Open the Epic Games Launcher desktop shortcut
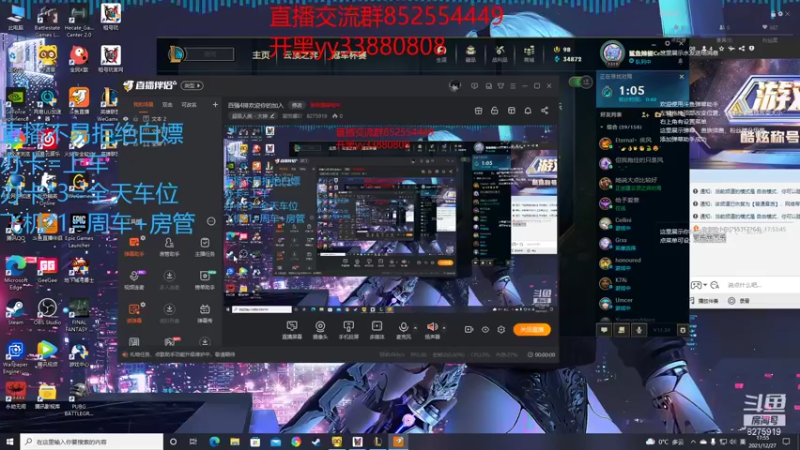The width and height of the screenshot is (800, 450). (79, 230)
